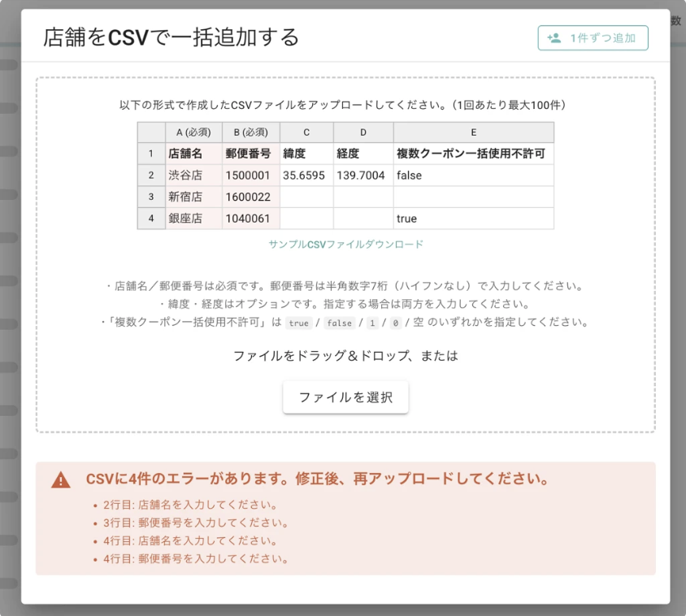Click row number '2' in the sample table
This screenshot has width=686, height=616.
coord(151,176)
